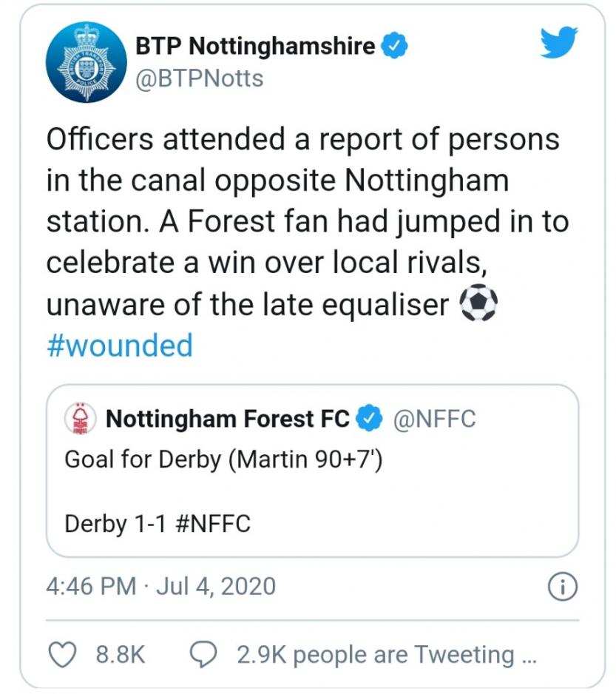616x694 pixels.
Task: Open Nottingham Forest FC display name
Action: click(x=228, y=420)
